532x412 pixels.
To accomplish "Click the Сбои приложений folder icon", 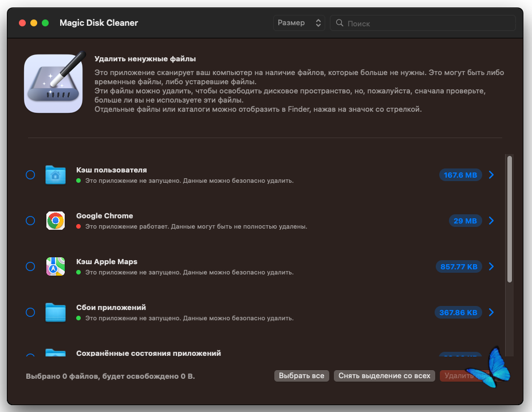I will (x=56, y=312).
